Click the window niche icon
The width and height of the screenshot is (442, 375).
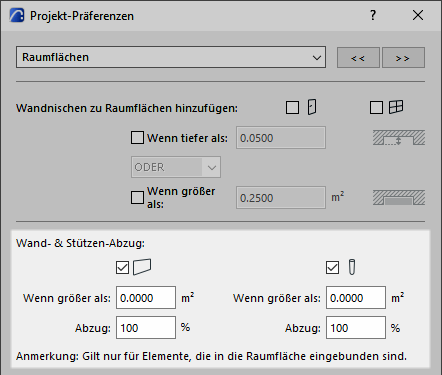(396, 107)
